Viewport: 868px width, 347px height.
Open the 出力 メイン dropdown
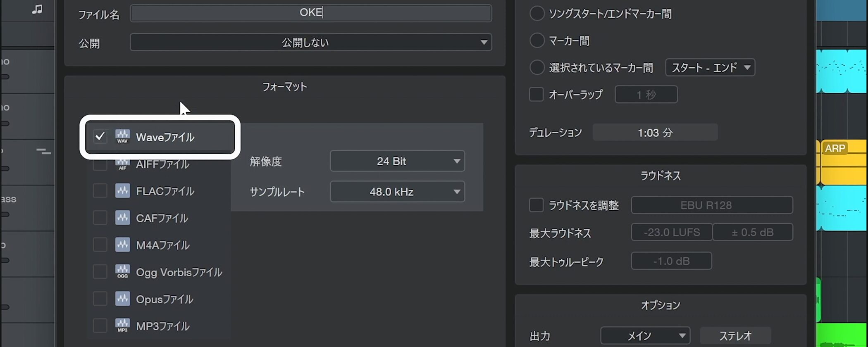click(645, 335)
